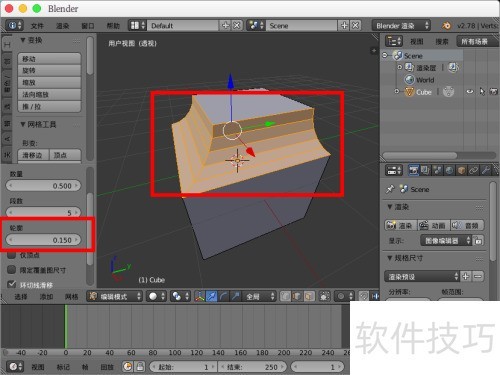This screenshot has width=500, height=375.
Task: Click the Rotate (旋转) button
Action: coord(49,71)
